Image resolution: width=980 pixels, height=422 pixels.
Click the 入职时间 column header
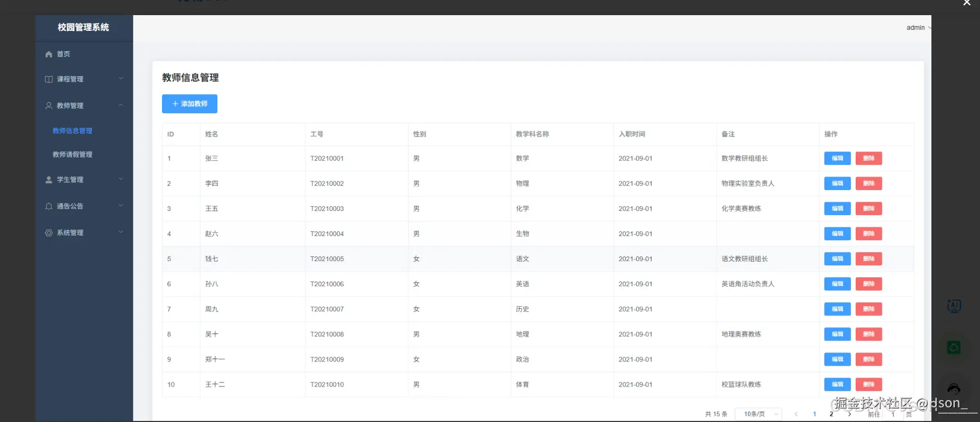632,134
